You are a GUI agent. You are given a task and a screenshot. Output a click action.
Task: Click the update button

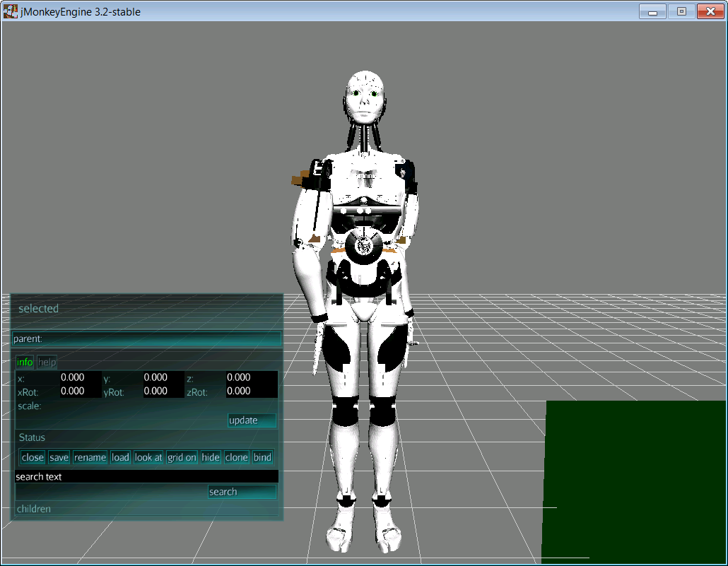(252, 420)
